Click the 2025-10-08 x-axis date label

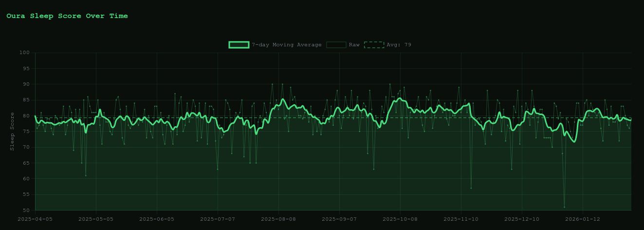(x=400, y=219)
